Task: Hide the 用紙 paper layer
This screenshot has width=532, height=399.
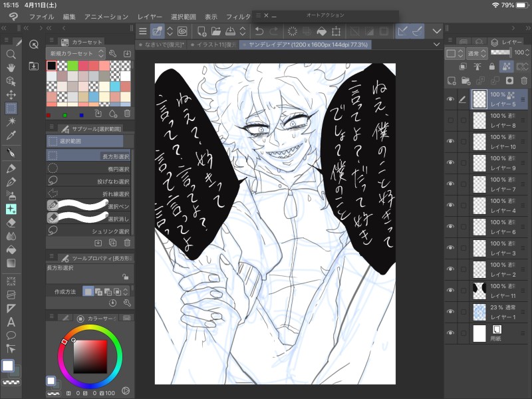Action: coord(450,333)
